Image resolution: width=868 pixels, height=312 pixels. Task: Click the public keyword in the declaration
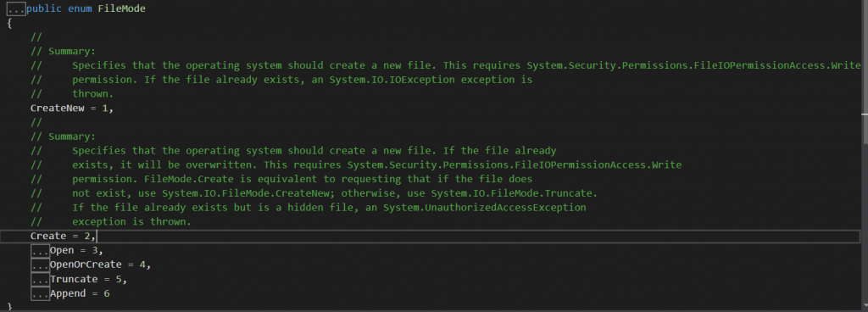[x=44, y=8]
